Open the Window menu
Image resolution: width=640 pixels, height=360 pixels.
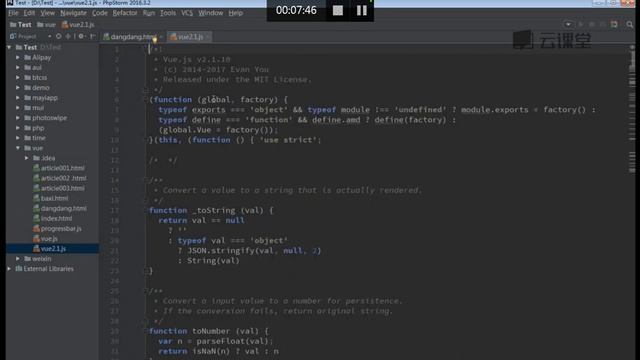point(211,13)
